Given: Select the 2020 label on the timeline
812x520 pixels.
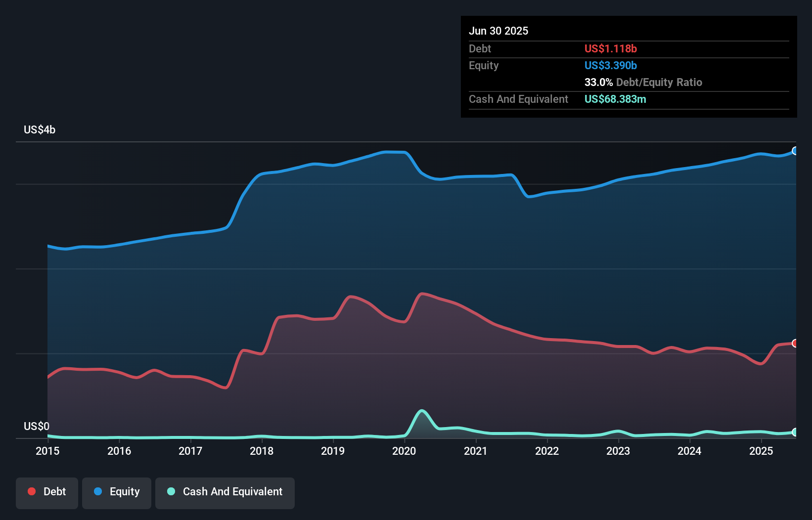Looking at the screenshot, I should [404, 451].
